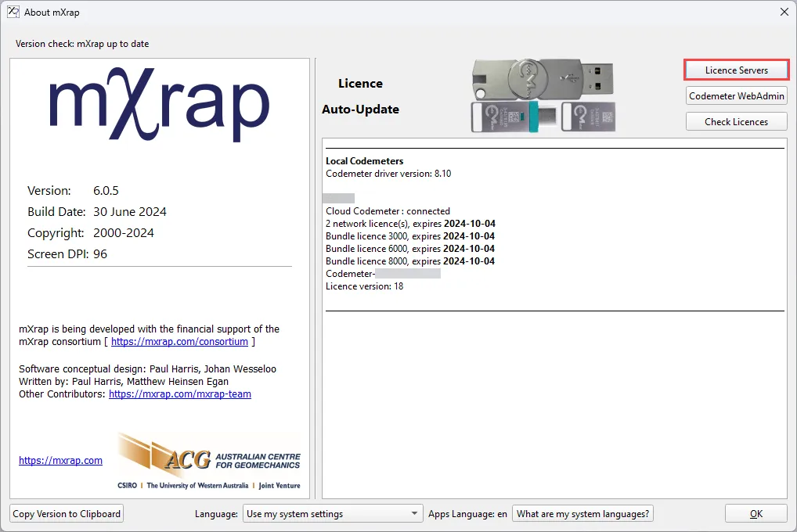The width and height of the screenshot is (797, 532).
Task: Confirm with the OK button
Action: [x=756, y=514]
